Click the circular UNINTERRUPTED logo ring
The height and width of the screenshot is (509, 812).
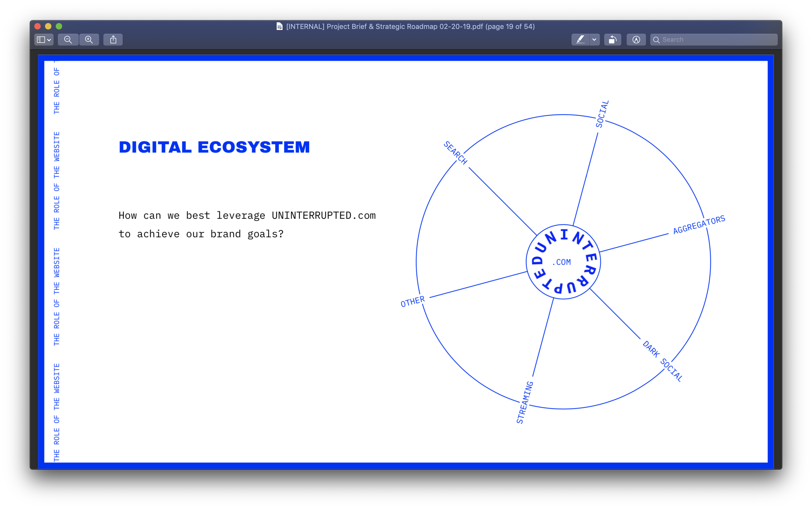click(563, 261)
